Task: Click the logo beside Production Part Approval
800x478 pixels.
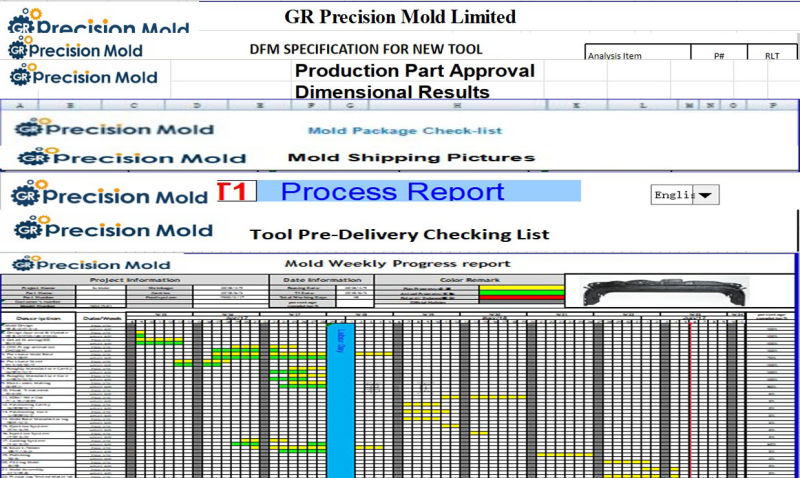Action: (84, 74)
